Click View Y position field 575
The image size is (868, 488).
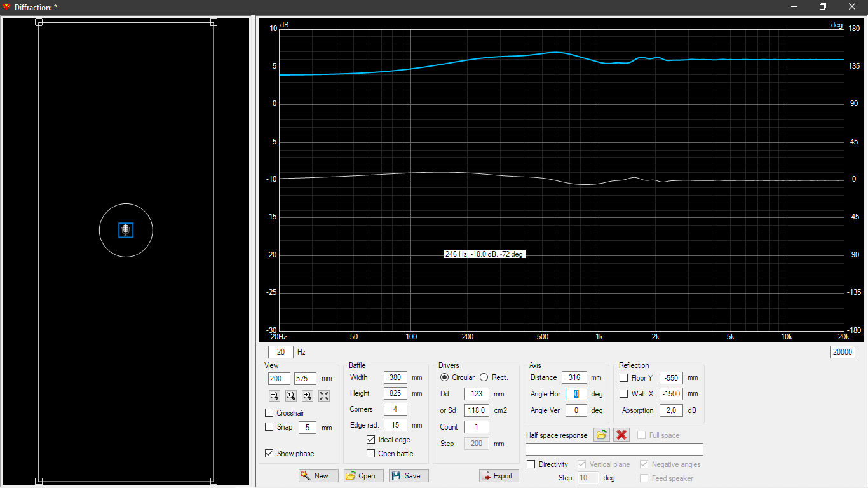coord(305,379)
